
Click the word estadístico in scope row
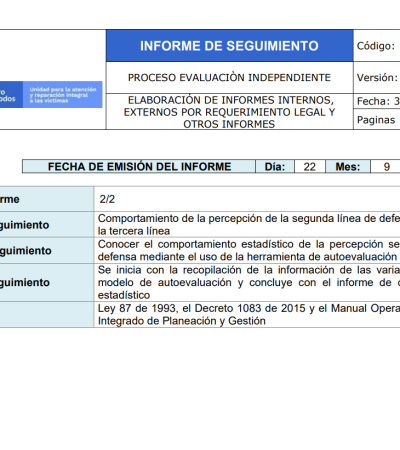124,295
